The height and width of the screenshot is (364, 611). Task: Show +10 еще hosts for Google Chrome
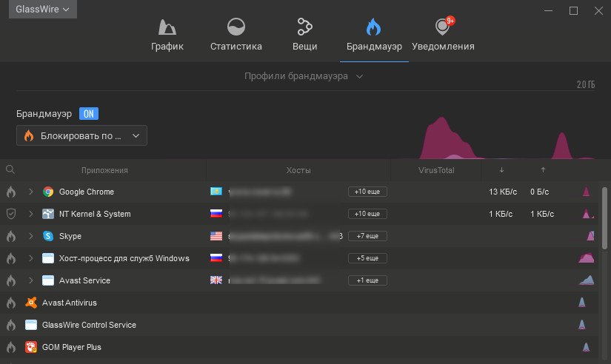coord(367,192)
